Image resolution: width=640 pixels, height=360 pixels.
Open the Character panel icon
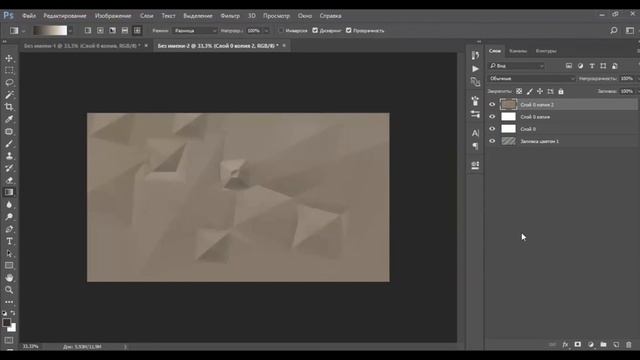point(475,133)
